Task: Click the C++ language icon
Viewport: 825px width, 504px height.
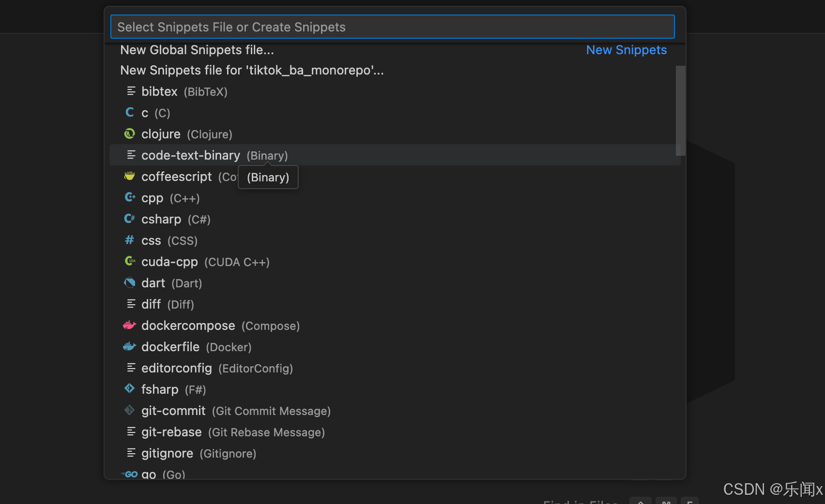Action: (130, 197)
